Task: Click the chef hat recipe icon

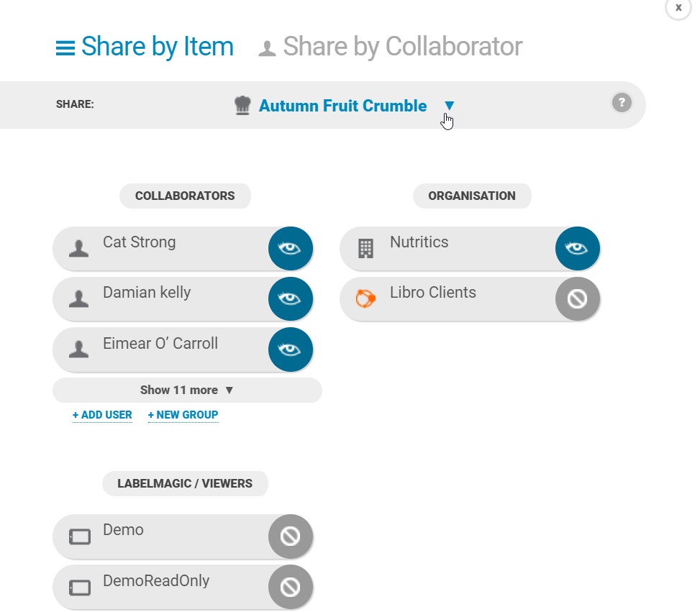Action: pos(242,106)
